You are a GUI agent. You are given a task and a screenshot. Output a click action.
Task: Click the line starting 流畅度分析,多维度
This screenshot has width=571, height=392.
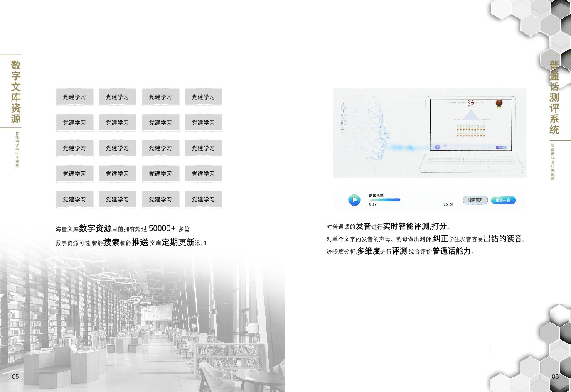tap(400, 251)
